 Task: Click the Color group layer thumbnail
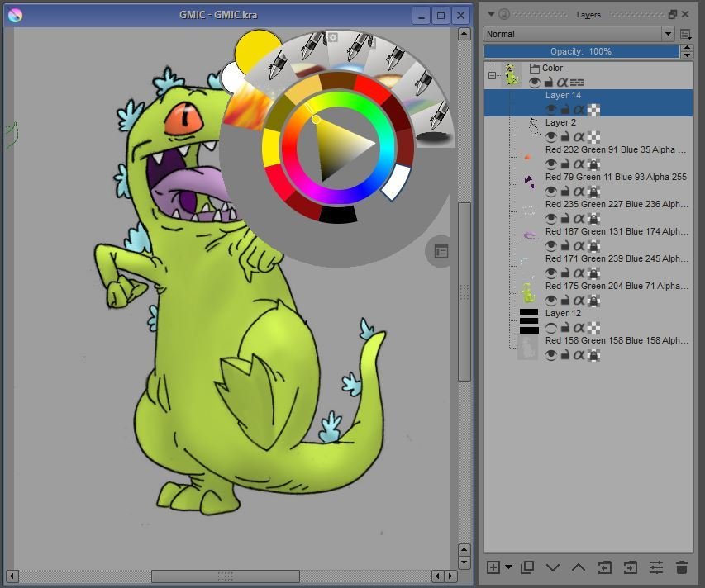[512, 74]
